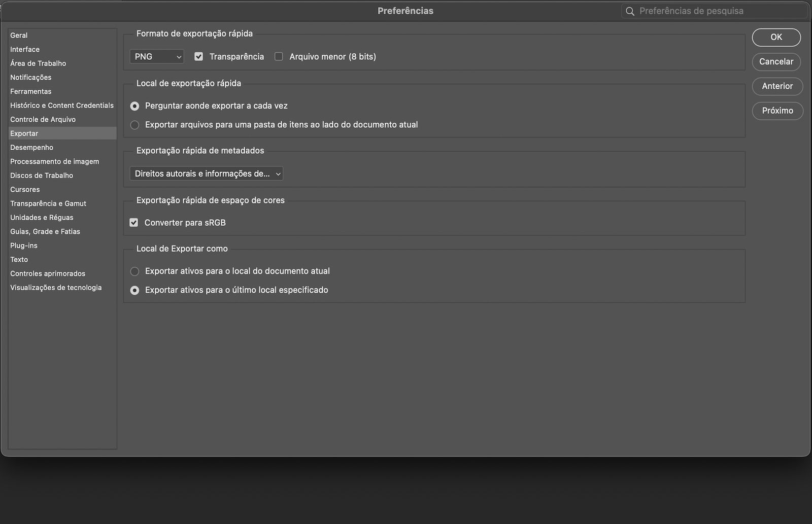Screen dimensions: 812x524
Task: Click the Cancelar button
Action: [776, 62]
